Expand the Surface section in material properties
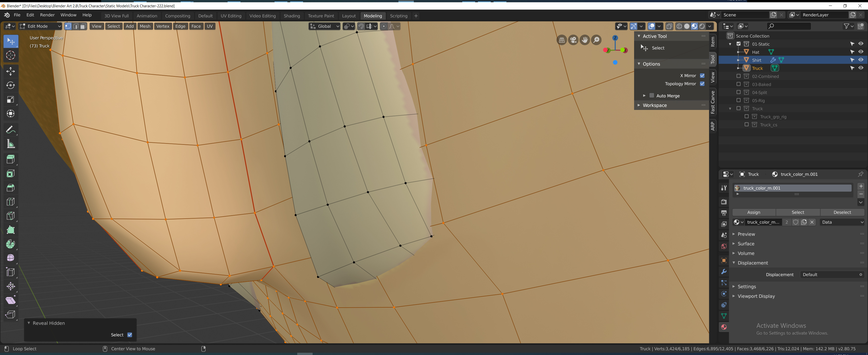868x355 pixels. (x=746, y=244)
